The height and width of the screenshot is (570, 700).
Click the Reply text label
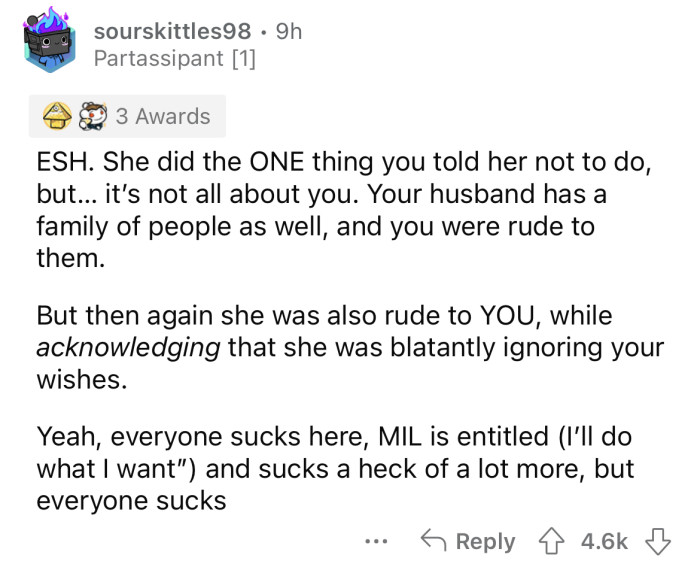(x=485, y=541)
